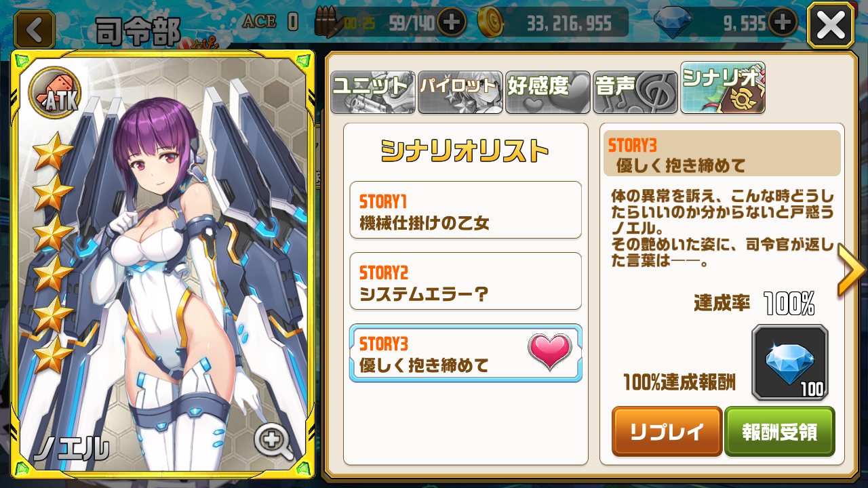The height and width of the screenshot is (488, 868).
Task: Open the パイロット tab
Action: coord(460,92)
